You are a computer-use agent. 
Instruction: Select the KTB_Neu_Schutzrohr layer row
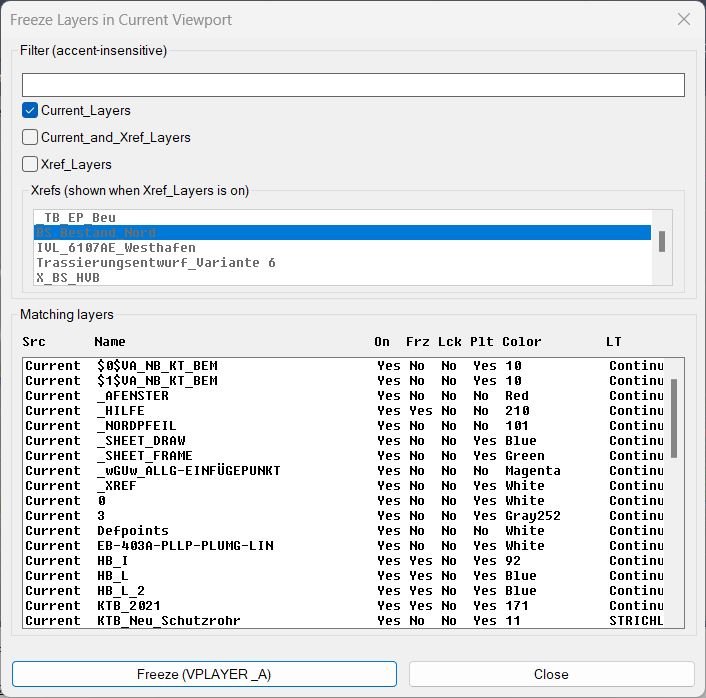[x=169, y=621]
